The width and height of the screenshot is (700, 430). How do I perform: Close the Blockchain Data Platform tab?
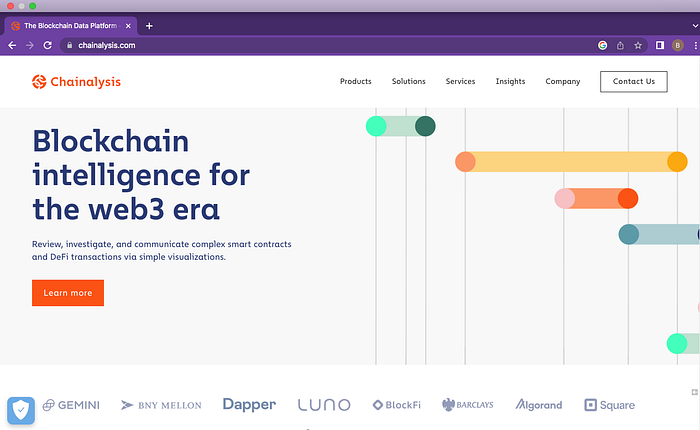tap(128, 26)
